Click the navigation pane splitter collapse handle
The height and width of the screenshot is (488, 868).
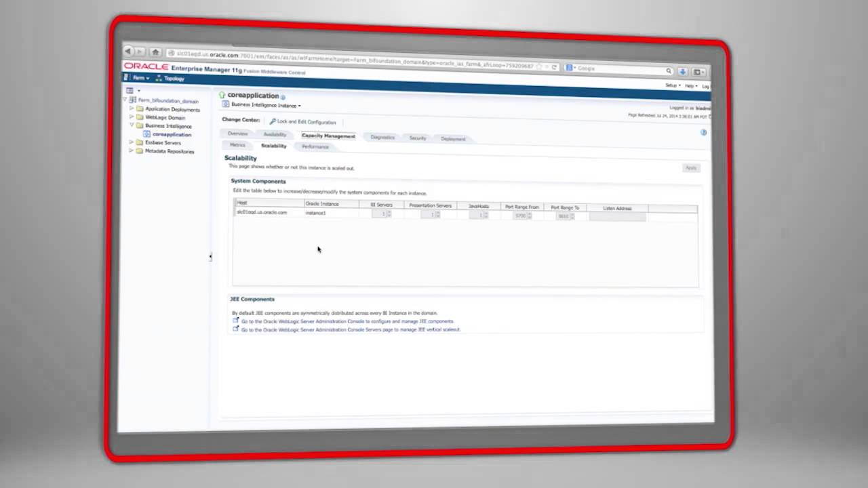pos(211,256)
